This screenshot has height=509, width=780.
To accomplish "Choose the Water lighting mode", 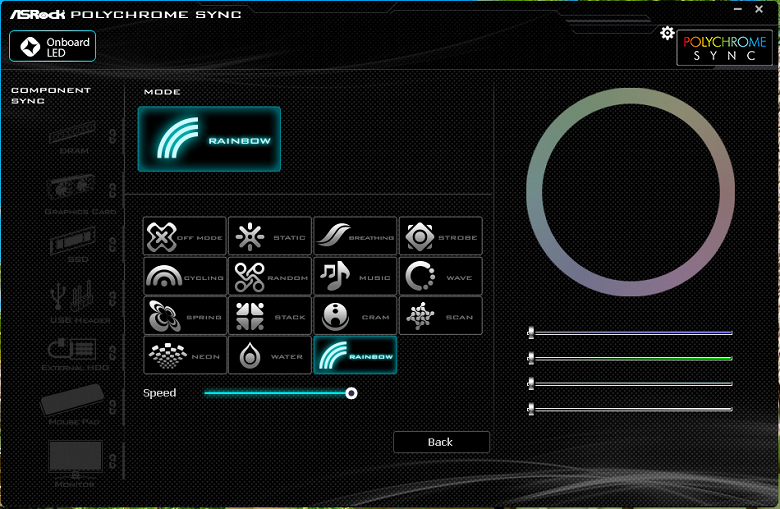I will tap(270, 355).
